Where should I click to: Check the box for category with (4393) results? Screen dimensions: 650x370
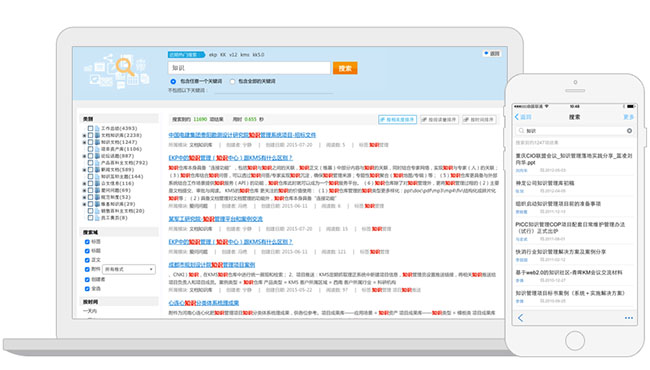click(90, 128)
